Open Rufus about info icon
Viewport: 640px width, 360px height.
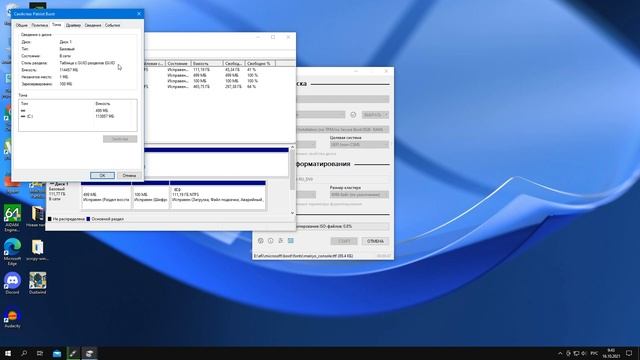[x=271, y=241]
